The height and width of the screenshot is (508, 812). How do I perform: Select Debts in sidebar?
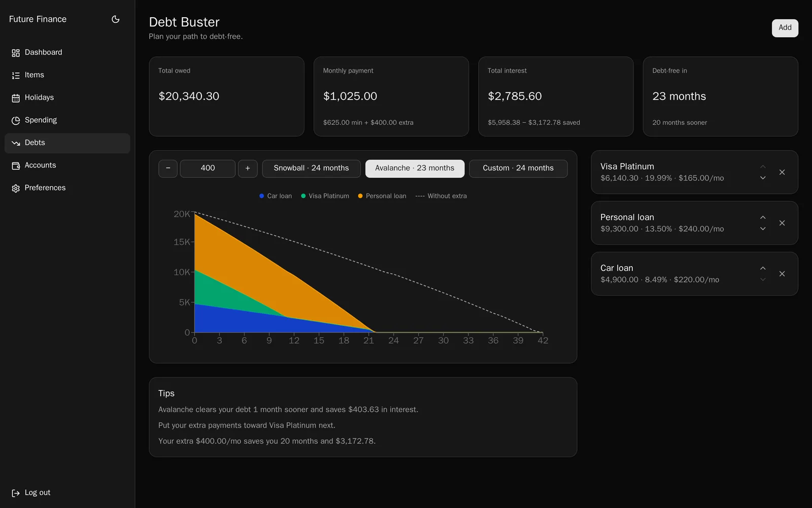click(67, 143)
